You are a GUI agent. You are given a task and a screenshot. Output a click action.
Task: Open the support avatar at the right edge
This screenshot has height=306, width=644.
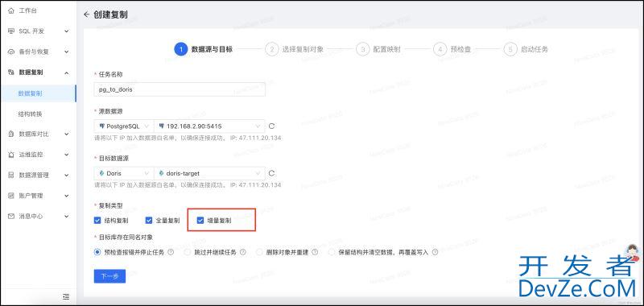tap(633, 253)
